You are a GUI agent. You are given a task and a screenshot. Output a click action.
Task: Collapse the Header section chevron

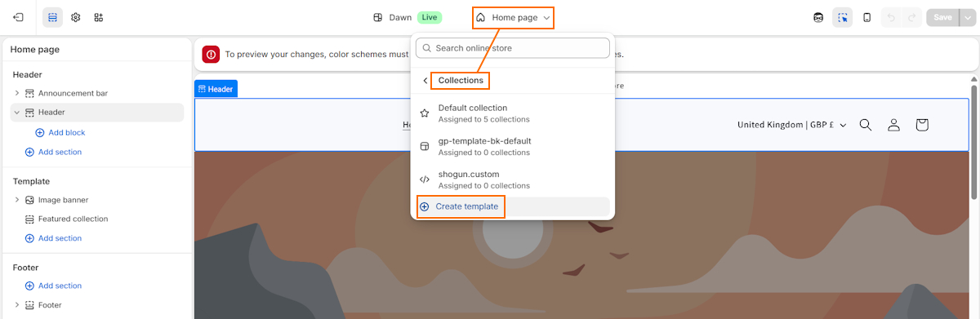coord(17,113)
